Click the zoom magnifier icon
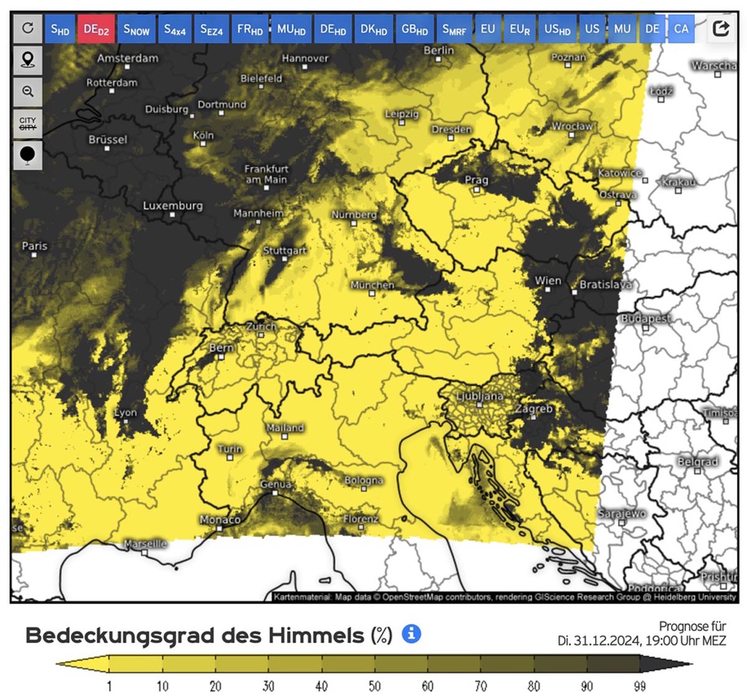This screenshot has width=747, height=700. [x=27, y=92]
